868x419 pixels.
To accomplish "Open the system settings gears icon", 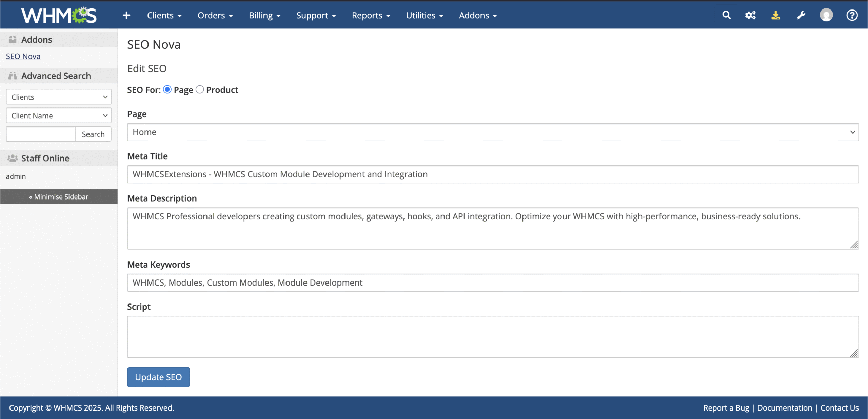I will [x=750, y=15].
